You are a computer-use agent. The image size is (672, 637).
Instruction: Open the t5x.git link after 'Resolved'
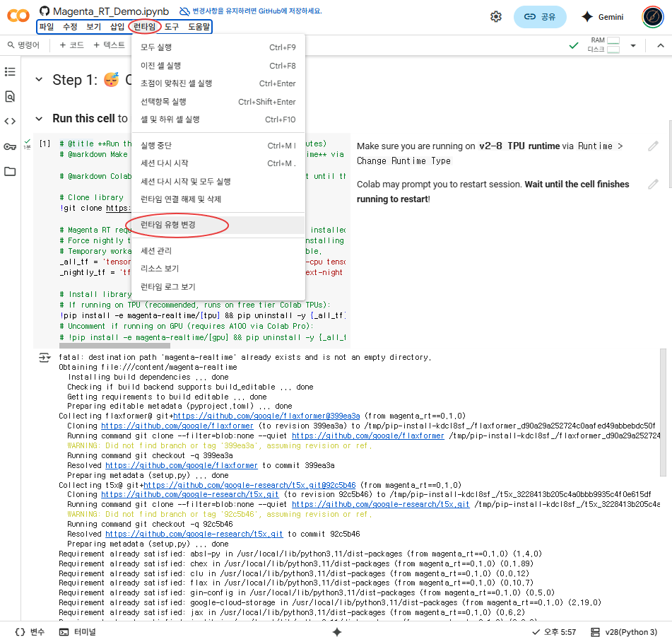coord(194,534)
